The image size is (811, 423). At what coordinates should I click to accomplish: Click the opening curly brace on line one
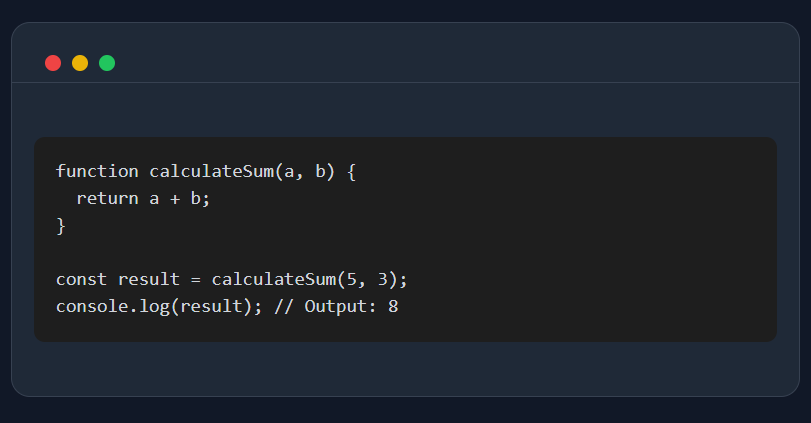pyautogui.click(x=351, y=171)
